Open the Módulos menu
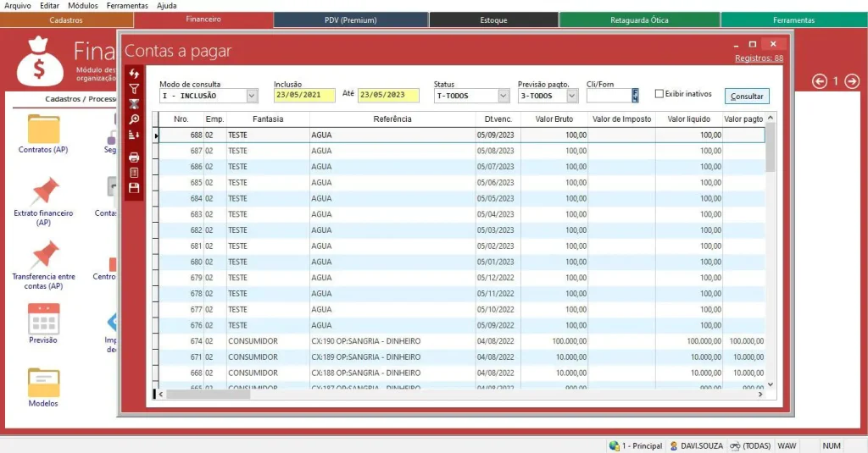Screen dimensions: 868x453 [x=82, y=6]
